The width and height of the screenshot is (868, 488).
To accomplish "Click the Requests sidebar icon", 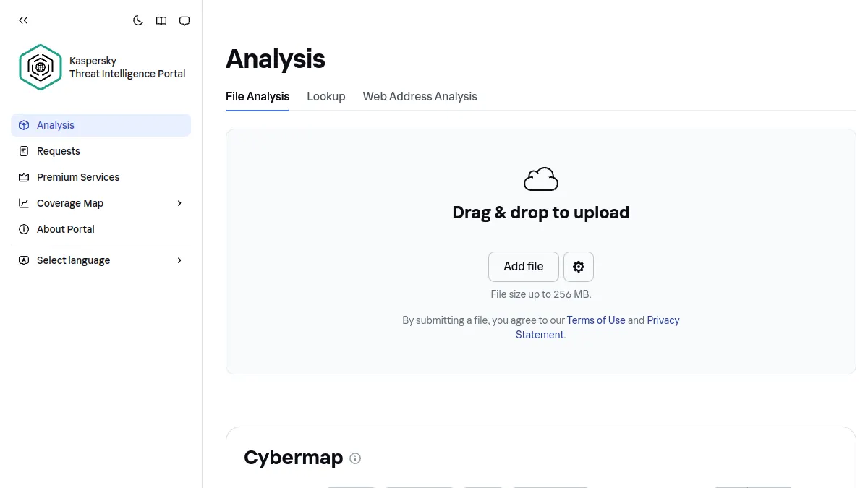I will point(24,151).
